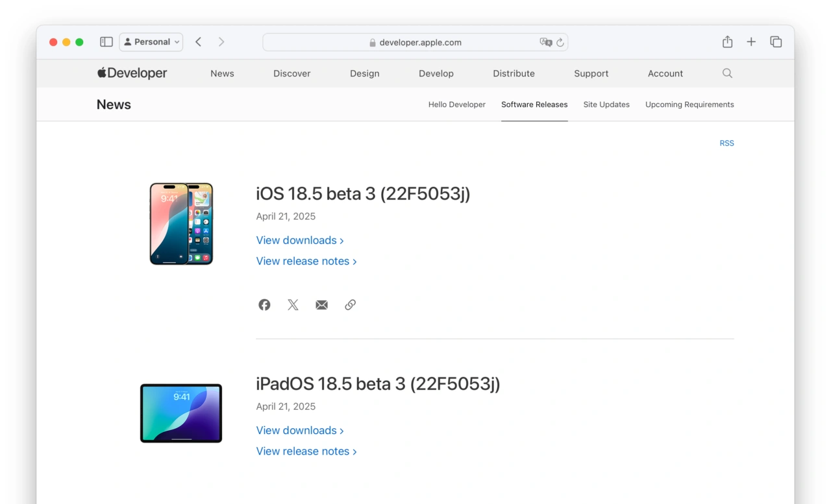This screenshot has width=831, height=504.
Task: Open the Personal profile dropdown
Action: [x=151, y=42]
